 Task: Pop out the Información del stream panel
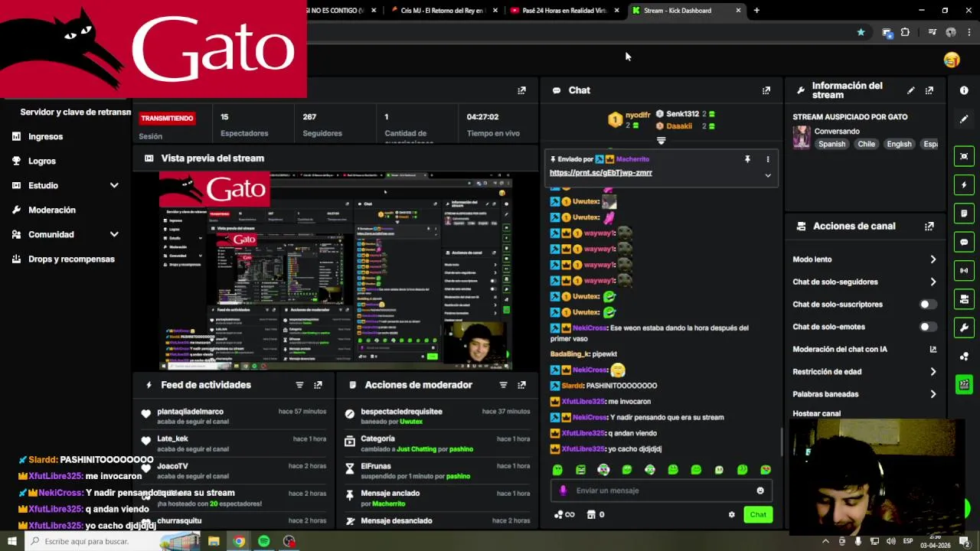(x=929, y=90)
